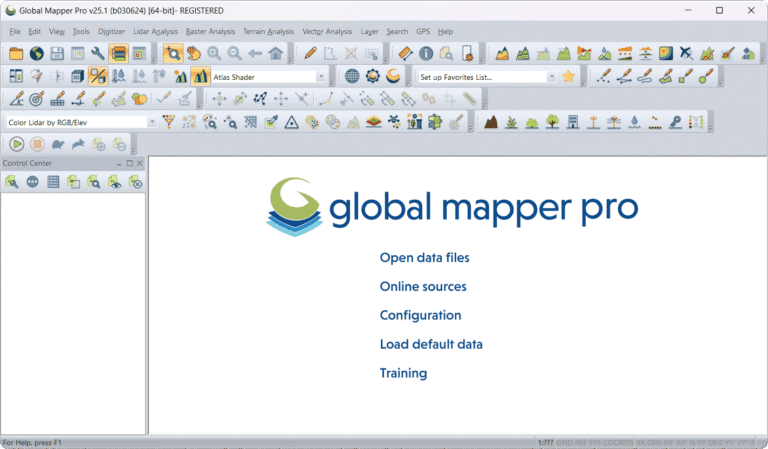The width and height of the screenshot is (768, 449).
Task: Click the brown mountain Lidar classify icon
Action: (491, 121)
